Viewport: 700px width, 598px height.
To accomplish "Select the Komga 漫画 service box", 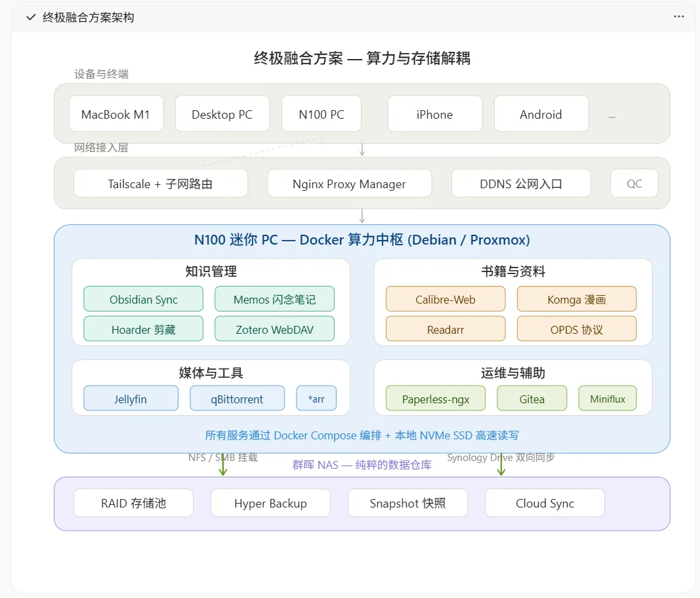I will pos(577,299).
